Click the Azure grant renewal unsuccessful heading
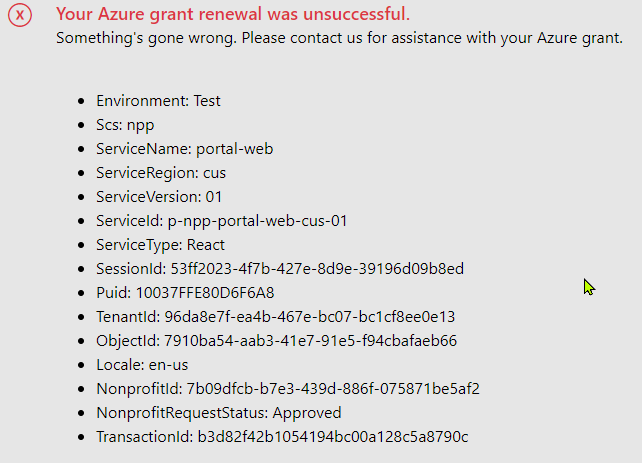The width and height of the screenshot is (642, 463). point(232,15)
